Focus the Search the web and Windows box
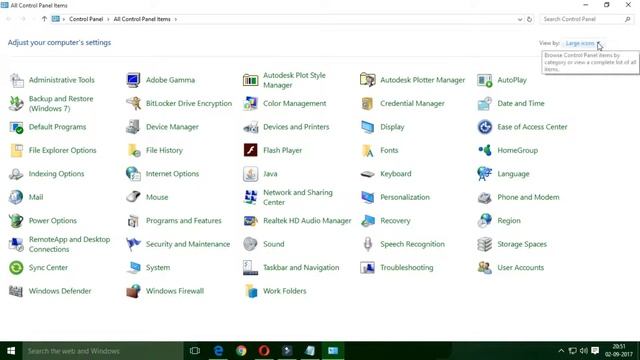The height and width of the screenshot is (360, 640). 103,351
